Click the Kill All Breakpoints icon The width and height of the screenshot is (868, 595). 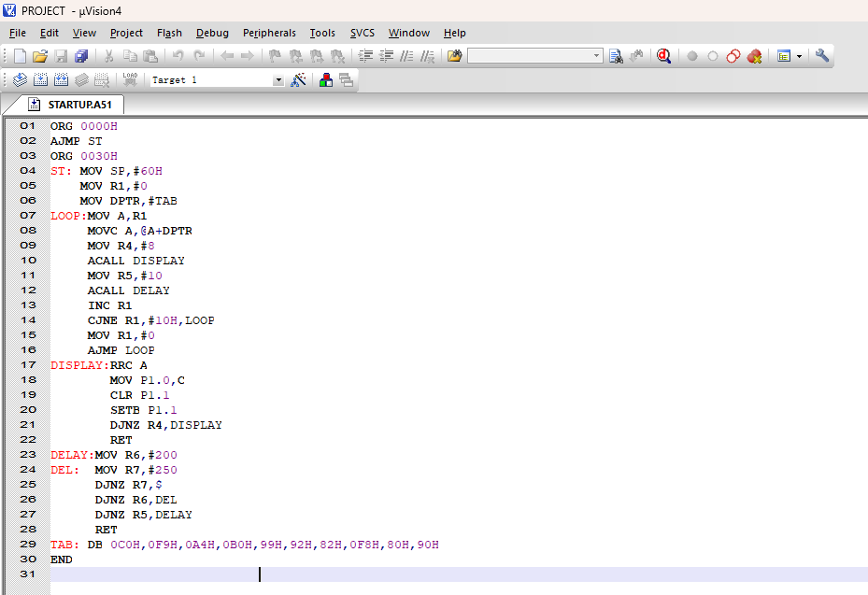pos(754,56)
